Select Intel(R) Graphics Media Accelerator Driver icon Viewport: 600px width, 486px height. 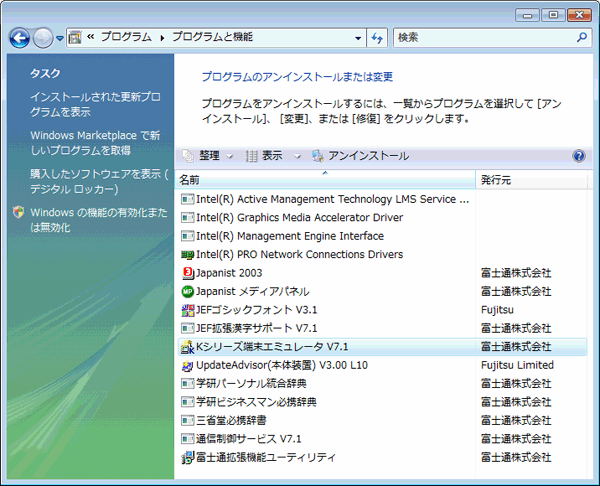(188, 218)
